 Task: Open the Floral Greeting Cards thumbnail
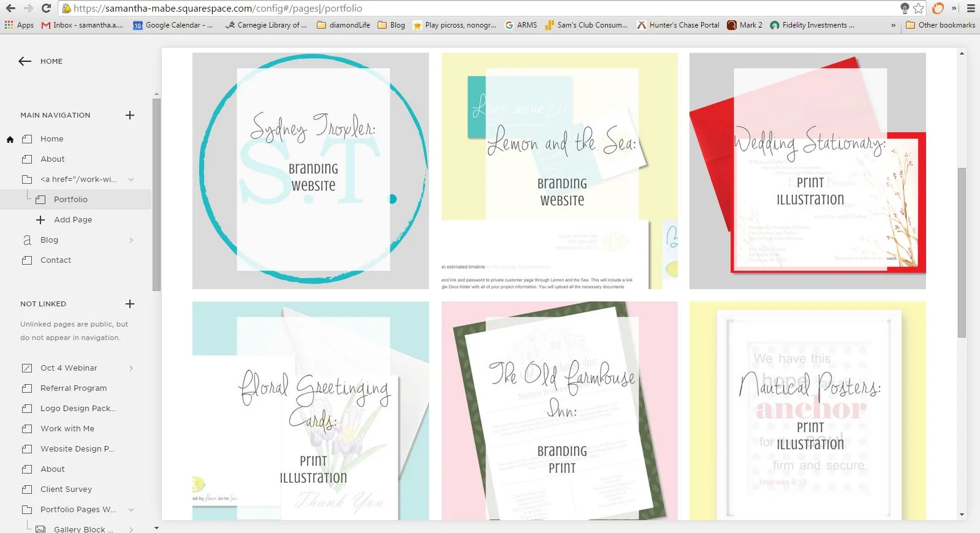(311, 411)
